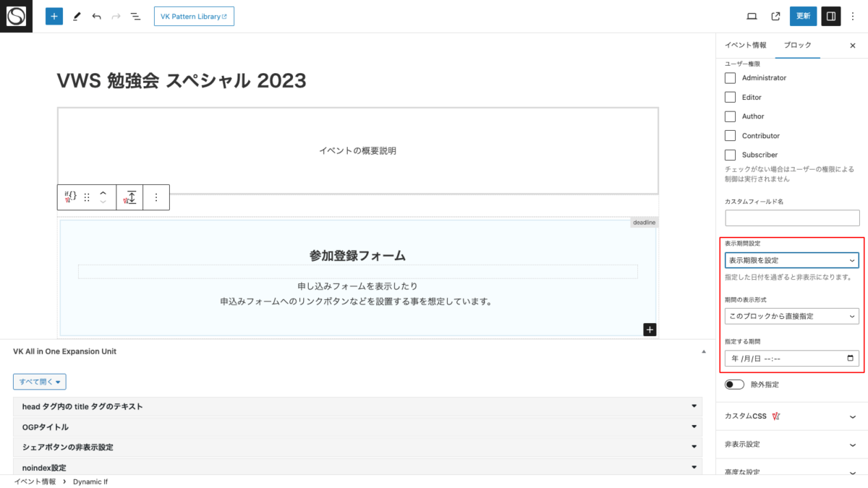Click the block inserter plus icon
868x488 pixels.
click(x=54, y=15)
